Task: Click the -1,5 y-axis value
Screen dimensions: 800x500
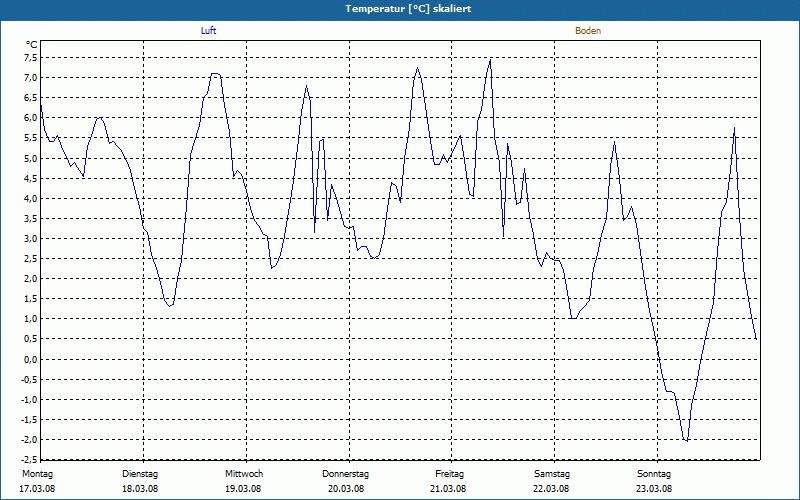Action: click(x=29, y=420)
